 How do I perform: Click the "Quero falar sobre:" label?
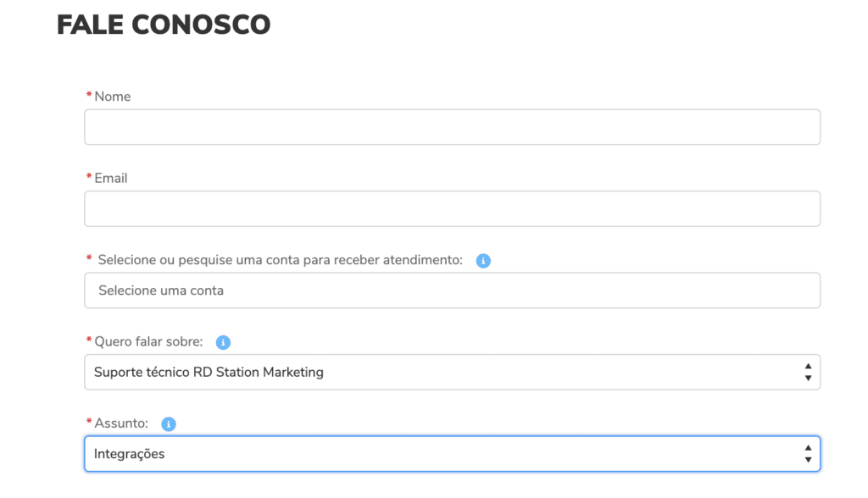coord(148,341)
